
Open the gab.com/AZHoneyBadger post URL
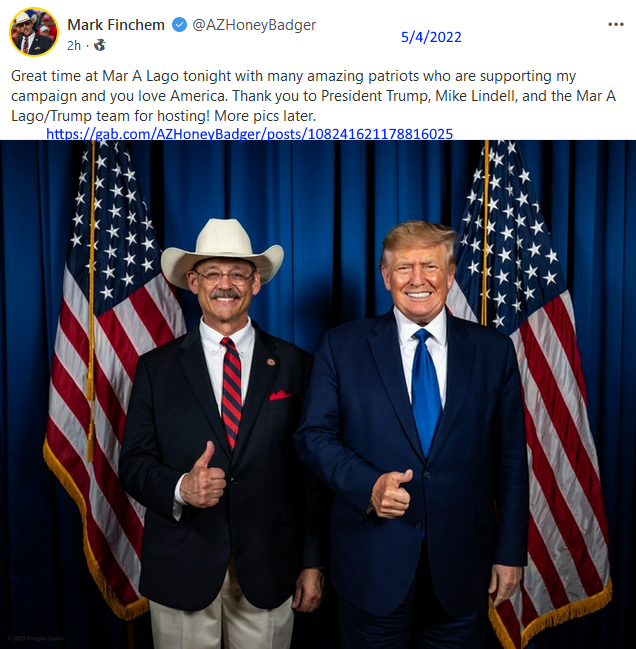click(x=250, y=134)
